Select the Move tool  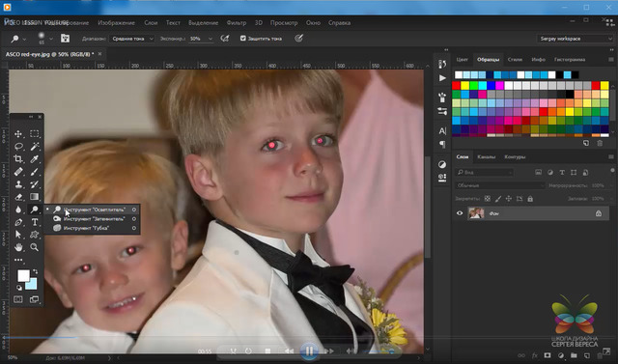click(18, 134)
